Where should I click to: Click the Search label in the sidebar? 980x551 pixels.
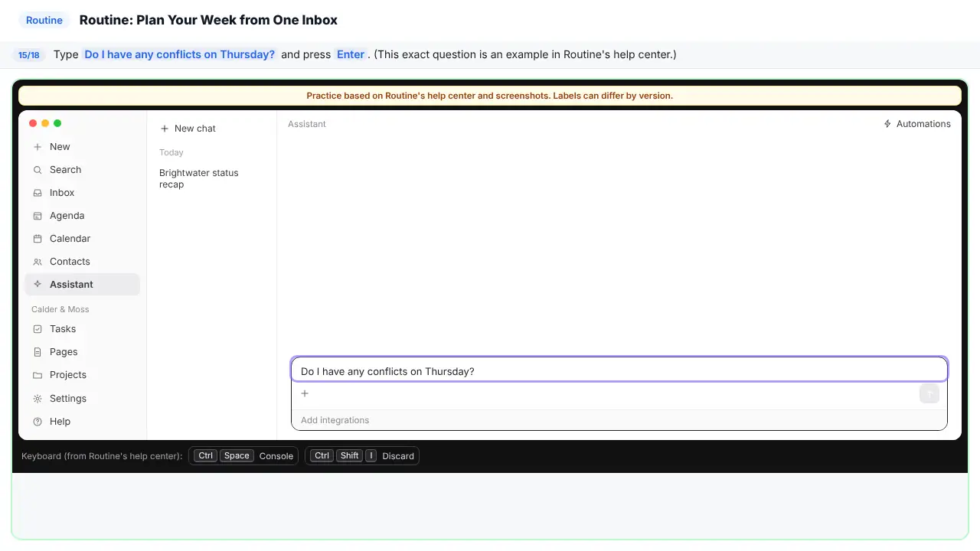(x=65, y=170)
